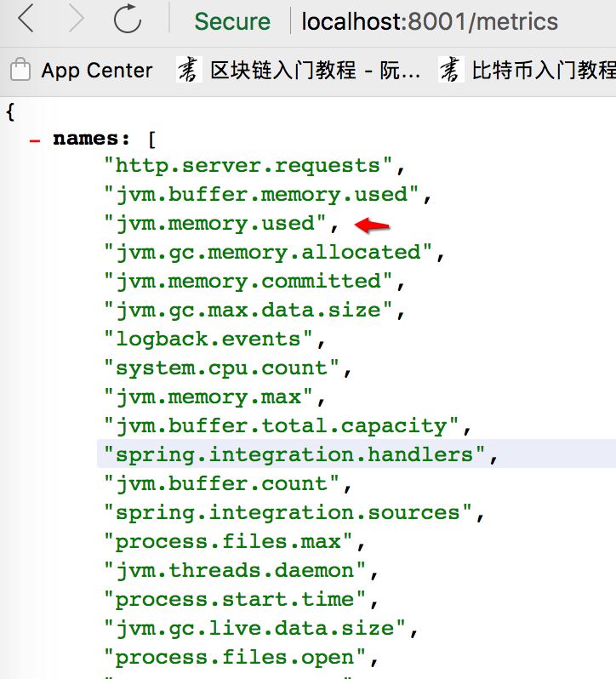Image resolution: width=616 pixels, height=679 pixels.
Task: Click the "process.start.time" metric name
Action: [x=235, y=599]
